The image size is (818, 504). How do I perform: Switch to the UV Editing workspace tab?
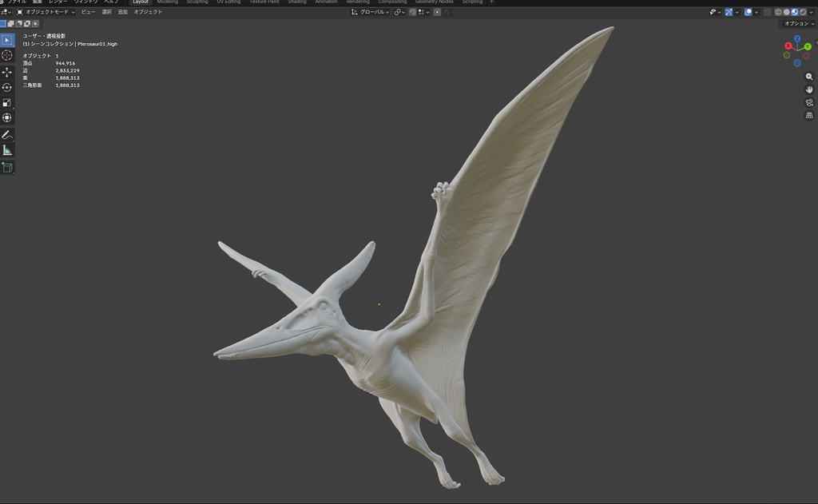click(x=228, y=2)
